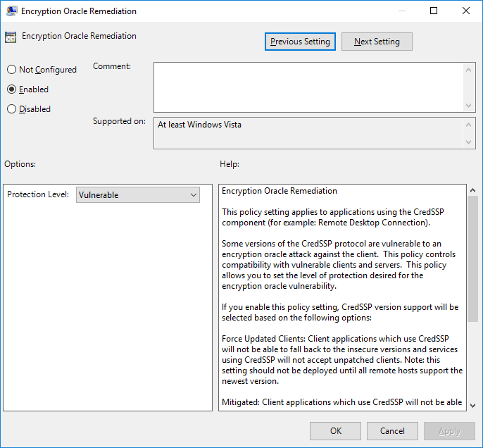Click the Encryption Oracle Remediation header icon
Viewport: 483px width, 448px height.
click(11, 37)
